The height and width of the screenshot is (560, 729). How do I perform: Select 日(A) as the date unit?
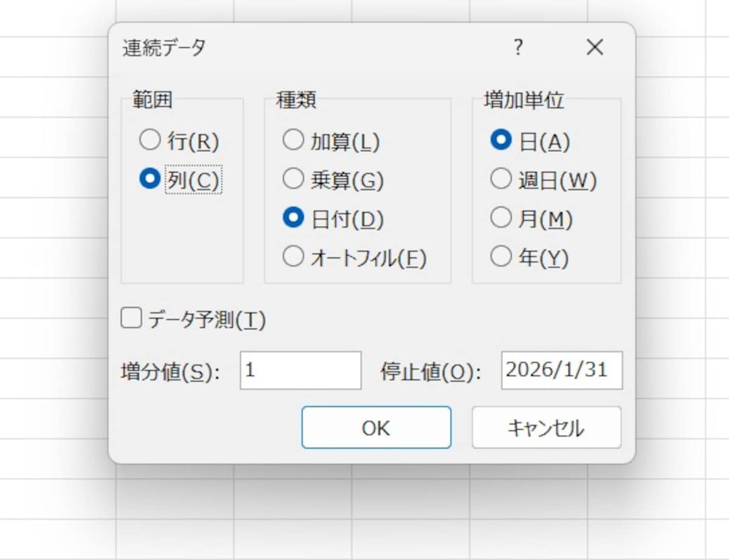coord(501,139)
